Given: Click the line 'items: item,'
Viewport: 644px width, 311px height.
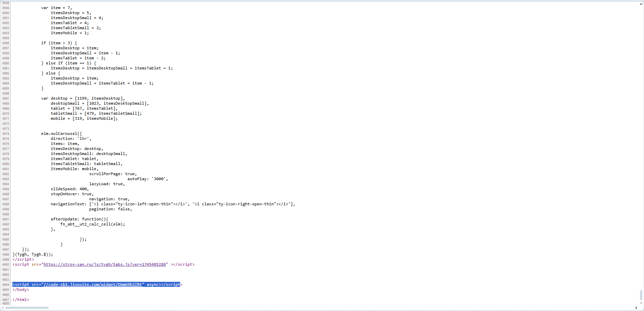Looking at the screenshot, I should (65, 144).
